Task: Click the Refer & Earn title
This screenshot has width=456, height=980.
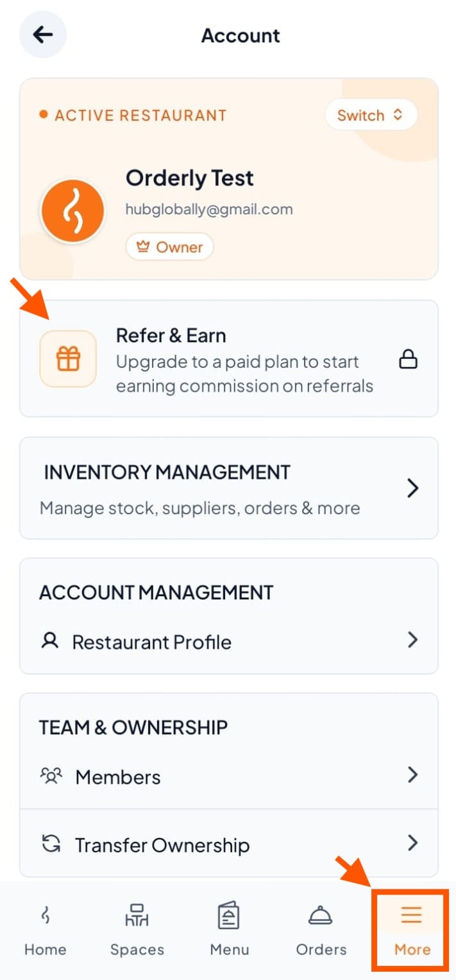Action: pyautogui.click(x=171, y=336)
